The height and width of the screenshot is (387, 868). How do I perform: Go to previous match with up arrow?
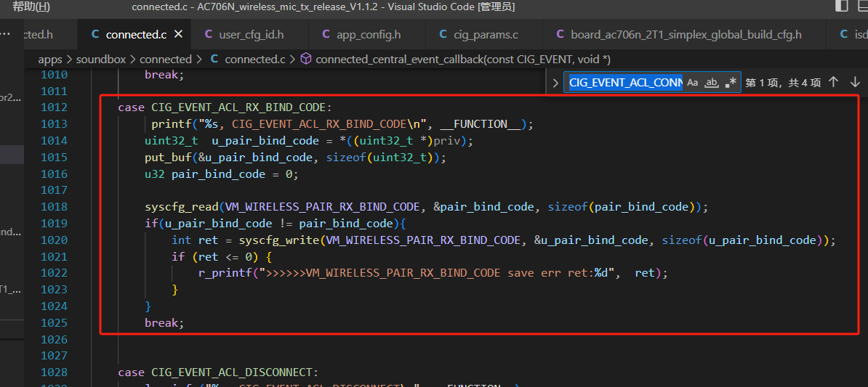(x=833, y=82)
